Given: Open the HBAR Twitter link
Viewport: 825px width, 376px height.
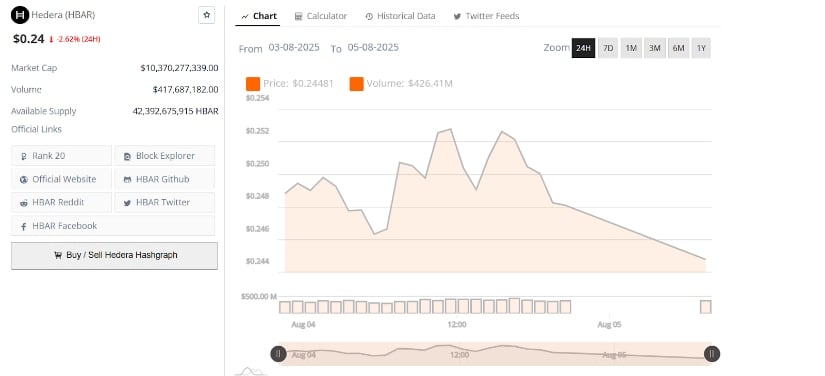Looking at the screenshot, I should point(165,202).
